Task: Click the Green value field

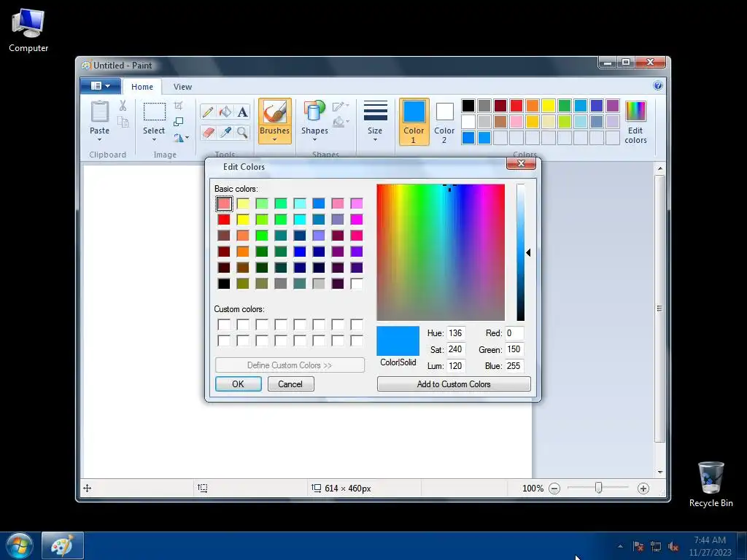Action: [514, 349]
